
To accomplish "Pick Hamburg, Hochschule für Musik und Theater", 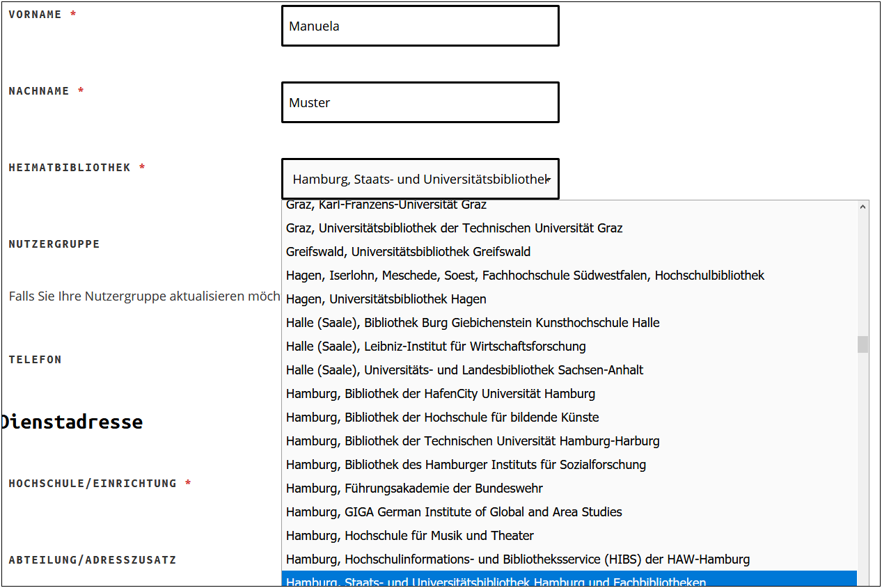I will 569,536.
